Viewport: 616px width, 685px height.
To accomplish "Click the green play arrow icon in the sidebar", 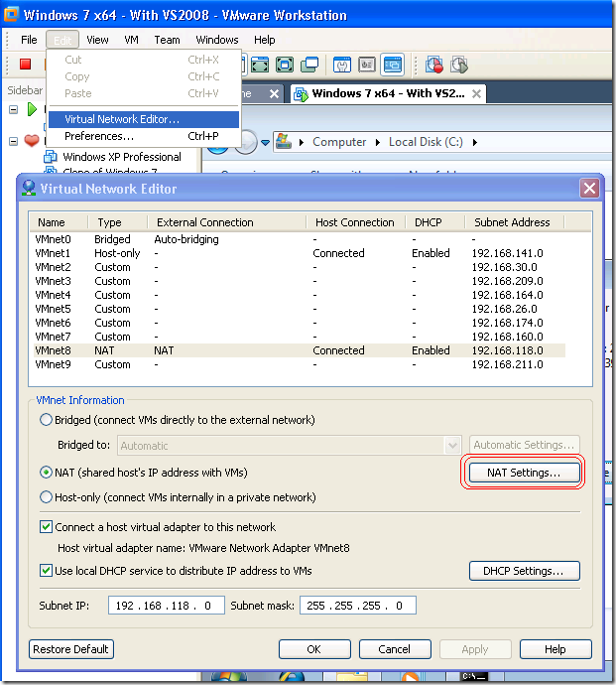I will pyautogui.click(x=32, y=109).
